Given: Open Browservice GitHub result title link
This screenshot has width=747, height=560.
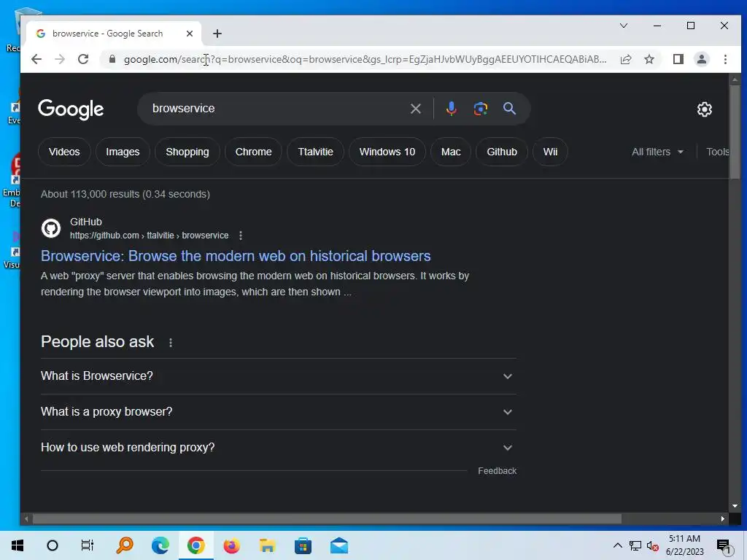Looking at the screenshot, I should tap(236, 256).
